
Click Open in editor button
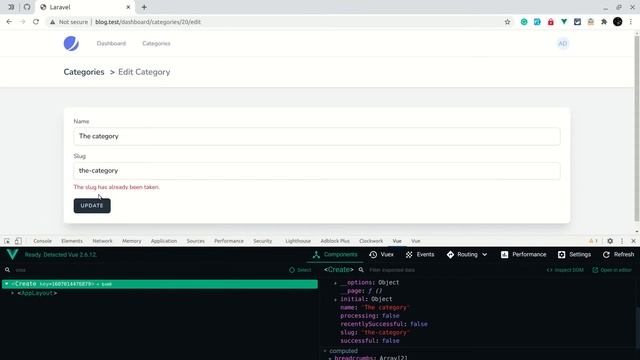(612, 270)
